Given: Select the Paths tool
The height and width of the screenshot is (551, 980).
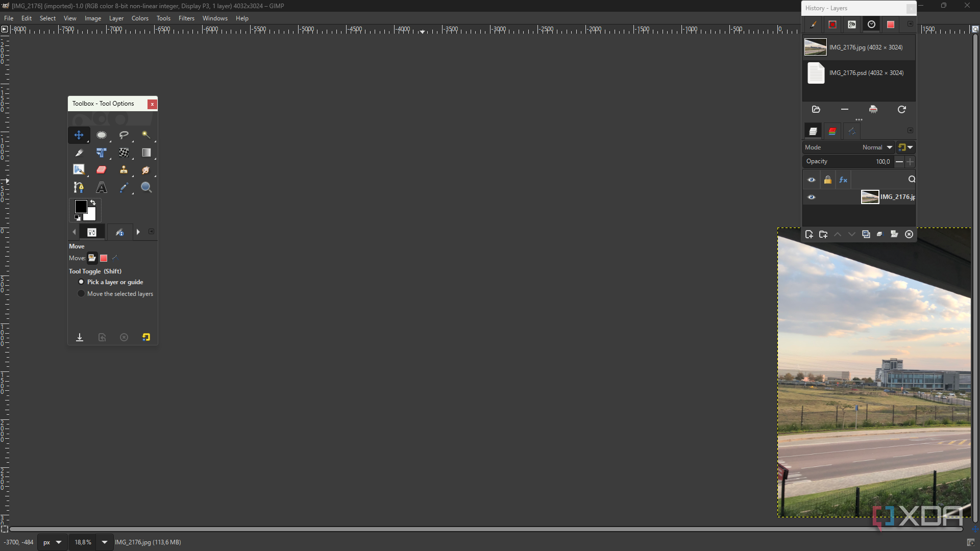Looking at the screenshot, I should (x=79, y=187).
